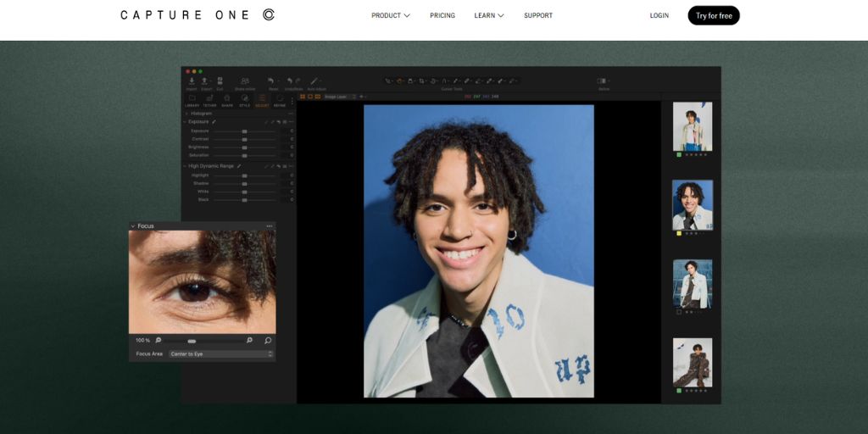This screenshot has height=434, width=868.
Task: Collapse the Focus panel chevron
Action: (133, 225)
